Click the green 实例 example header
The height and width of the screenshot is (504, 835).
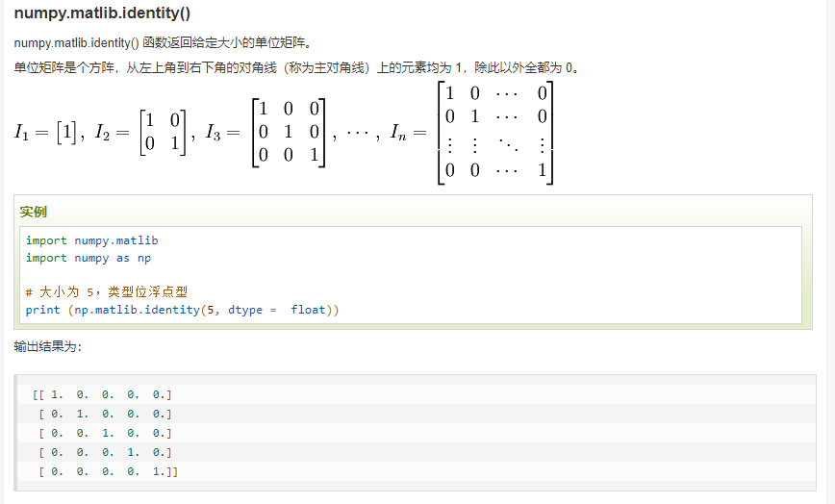[x=34, y=212]
